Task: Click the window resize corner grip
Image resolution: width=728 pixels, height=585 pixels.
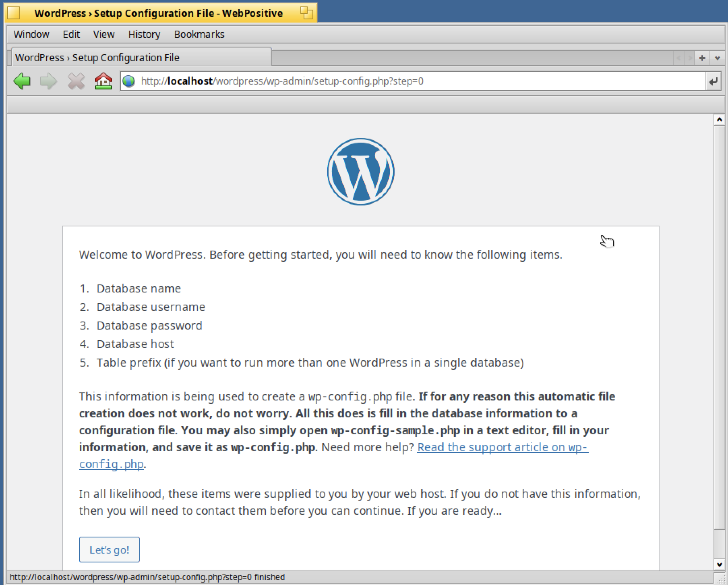Action: (x=719, y=578)
